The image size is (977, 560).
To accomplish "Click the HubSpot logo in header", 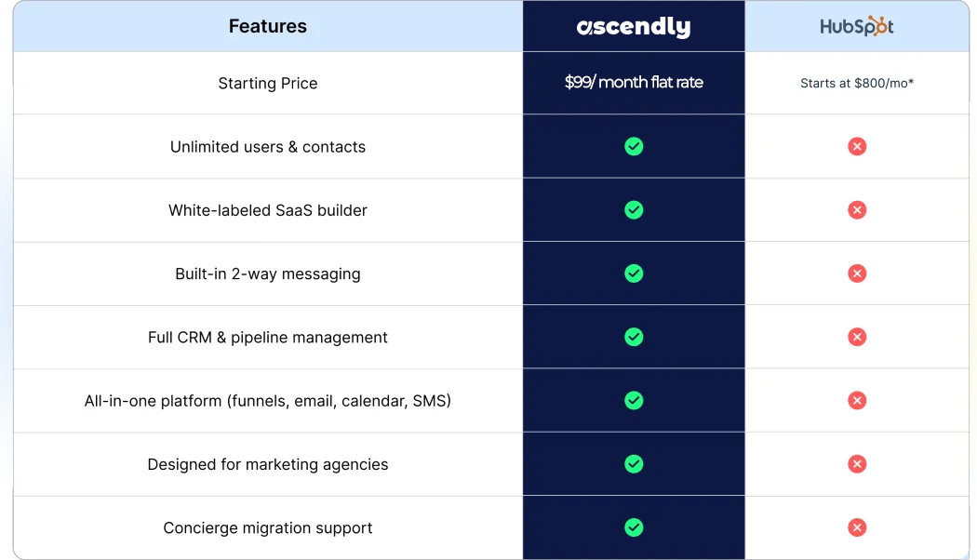I will 856,26.
